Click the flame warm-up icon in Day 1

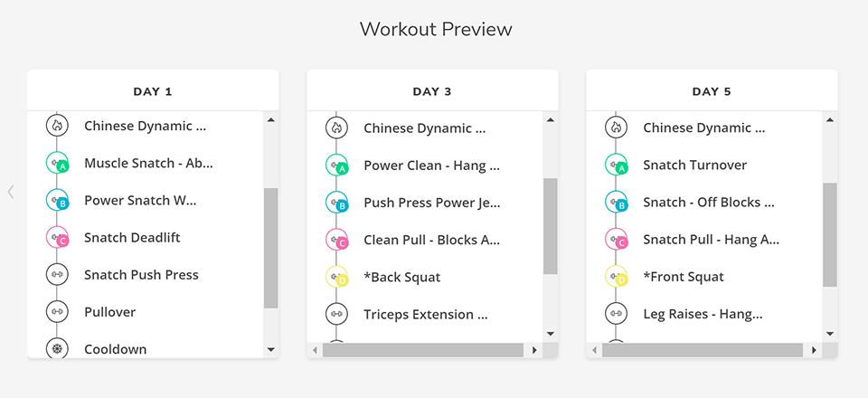pos(56,126)
